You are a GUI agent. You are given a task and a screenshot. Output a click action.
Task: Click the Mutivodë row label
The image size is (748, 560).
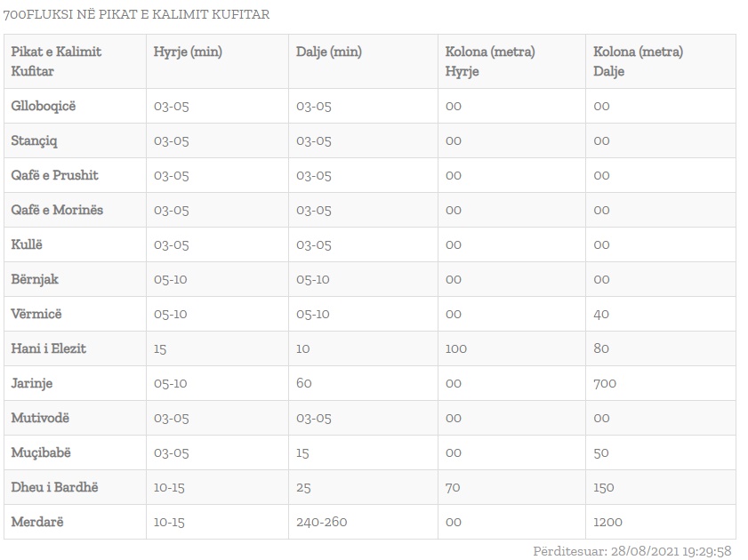(x=40, y=418)
